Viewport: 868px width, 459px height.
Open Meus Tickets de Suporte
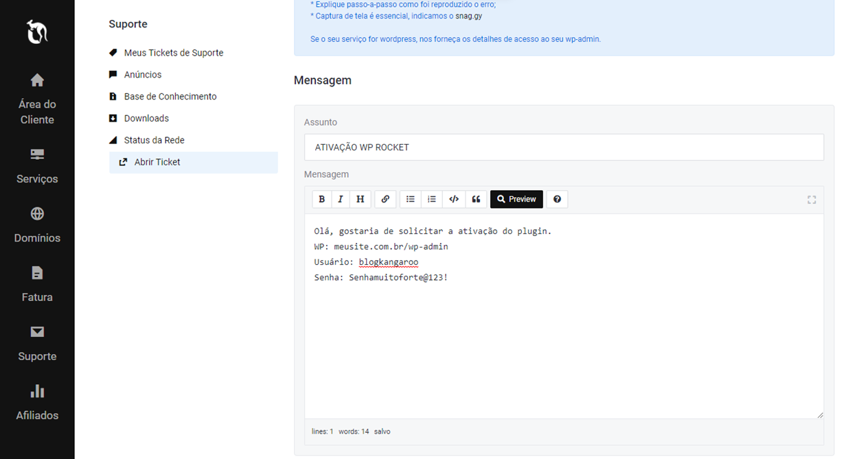pos(173,53)
